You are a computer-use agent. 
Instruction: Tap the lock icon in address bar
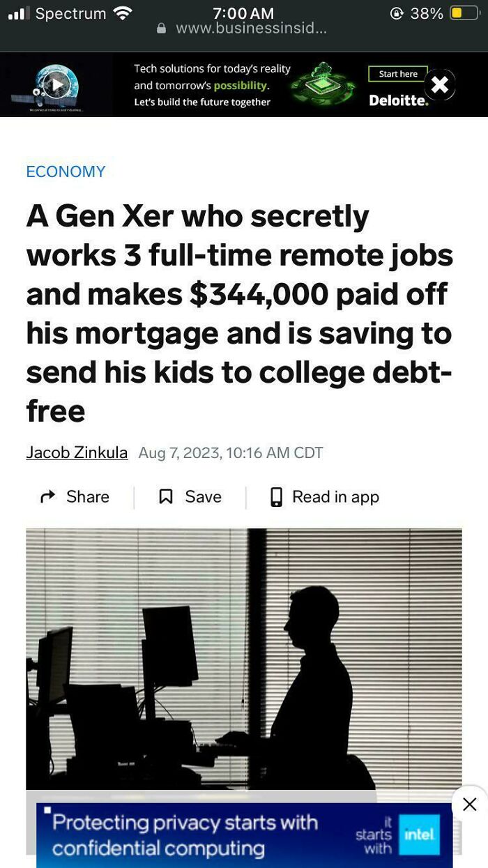click(162, 29)
